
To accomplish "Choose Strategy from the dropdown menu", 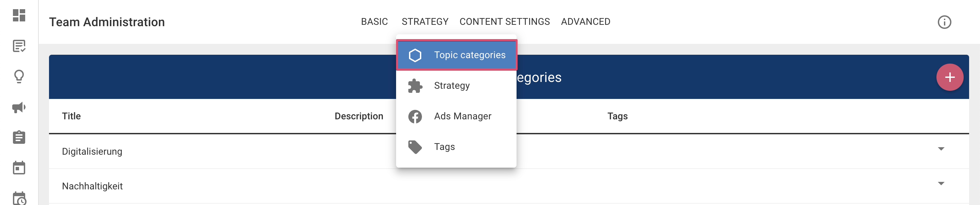I will [x=452, y=86].
